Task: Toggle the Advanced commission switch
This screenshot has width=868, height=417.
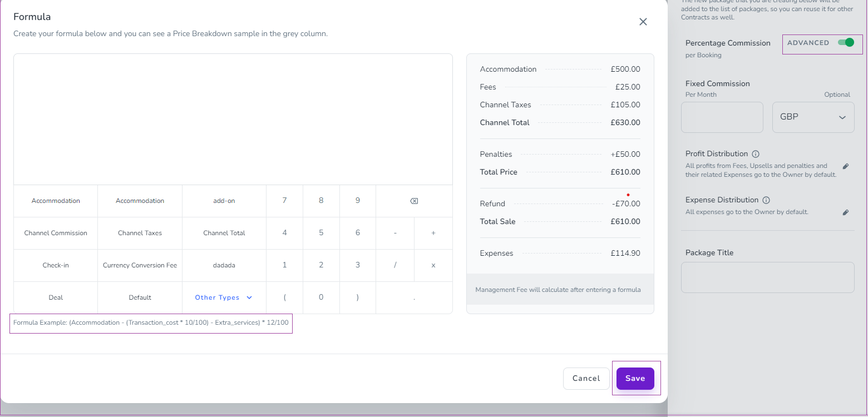Action: point(845,43)
